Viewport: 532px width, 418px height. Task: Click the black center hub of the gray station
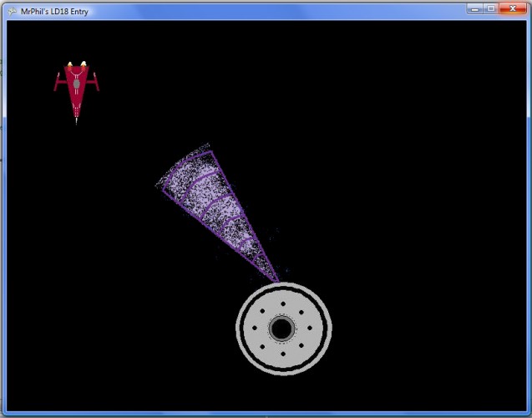click(281, 329)
